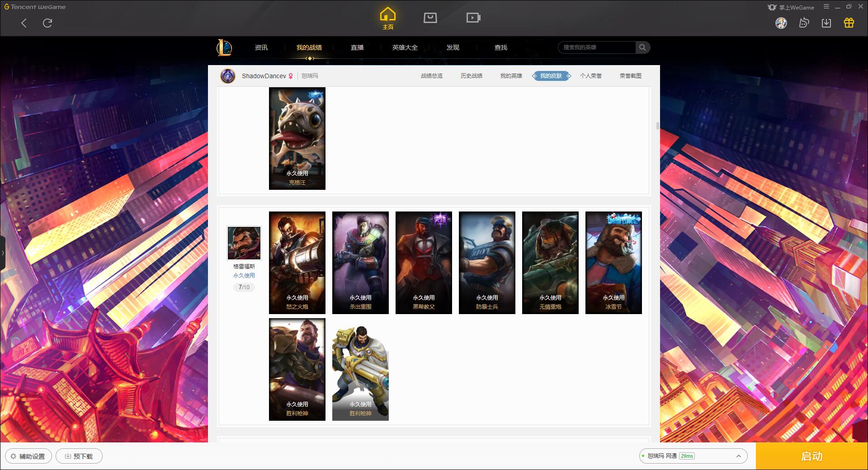Screen dimensions: 868x470
Task: Open the 直播 menu item
Action: click(x=357, y=47)
